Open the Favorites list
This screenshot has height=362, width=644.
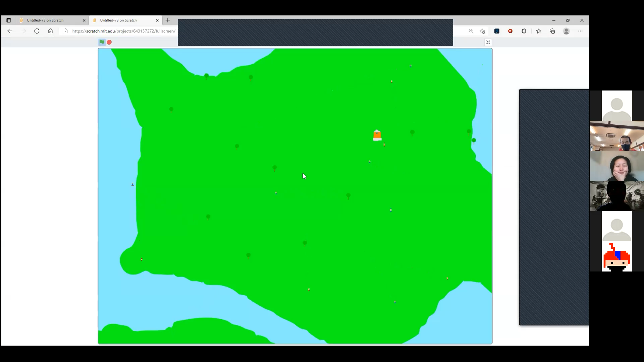(x=539, y=31)
